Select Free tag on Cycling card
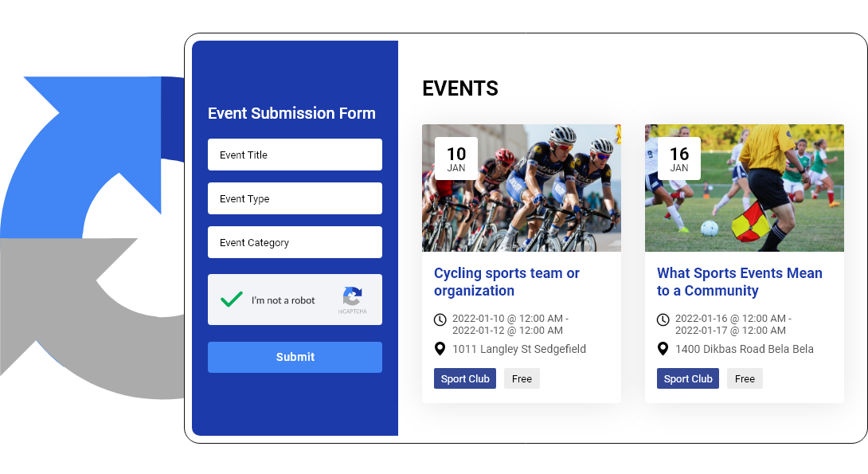868x474 pixels. 522,378
